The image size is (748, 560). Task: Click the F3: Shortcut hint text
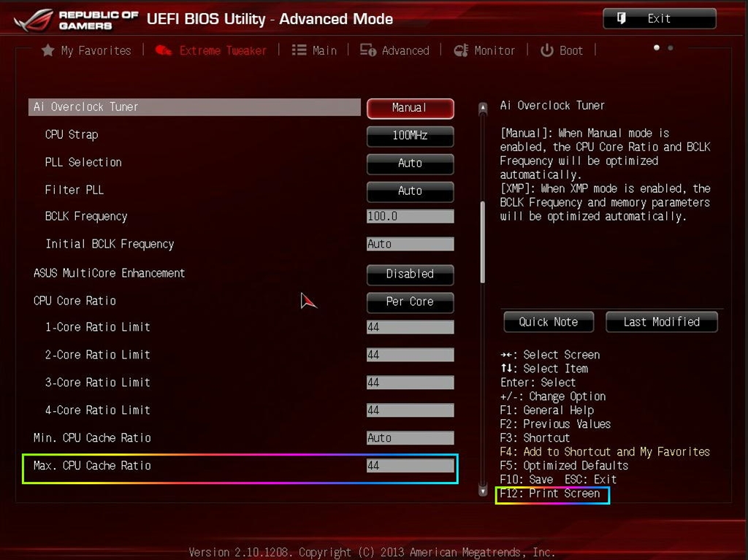[535, 438]
